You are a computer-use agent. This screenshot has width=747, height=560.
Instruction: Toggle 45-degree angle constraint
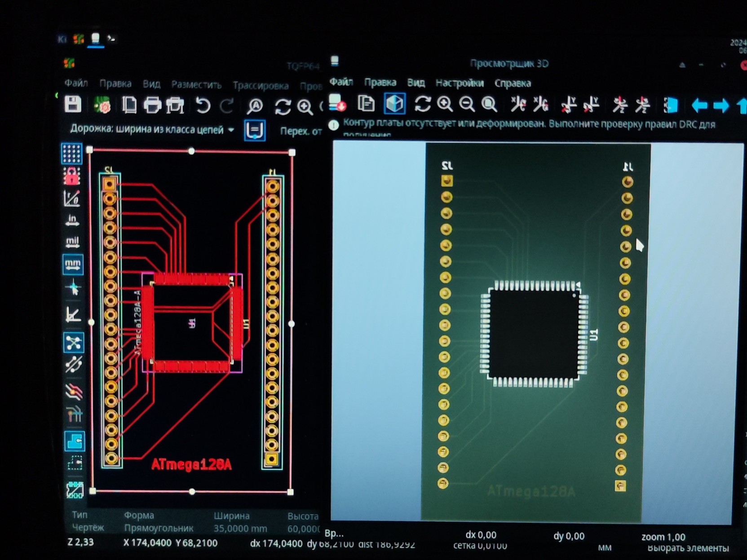point(73,315)
